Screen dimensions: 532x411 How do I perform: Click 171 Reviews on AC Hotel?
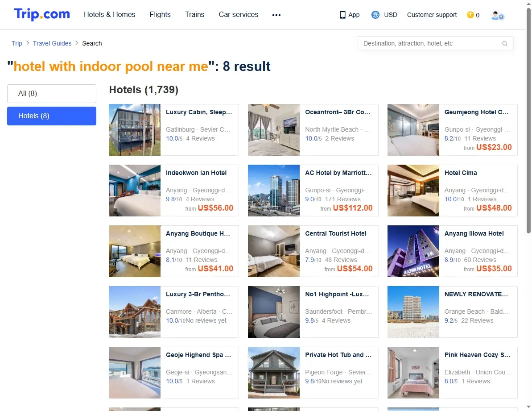coord(342,199)
